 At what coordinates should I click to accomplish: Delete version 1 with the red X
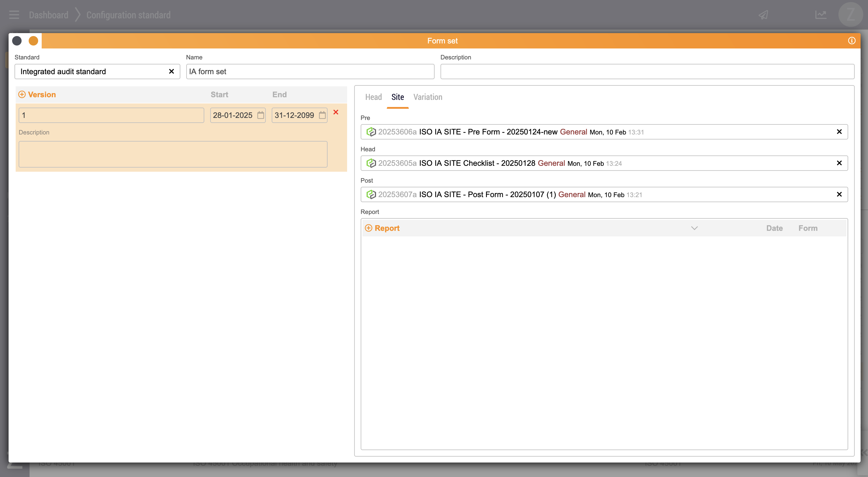[x=336, y=112]
